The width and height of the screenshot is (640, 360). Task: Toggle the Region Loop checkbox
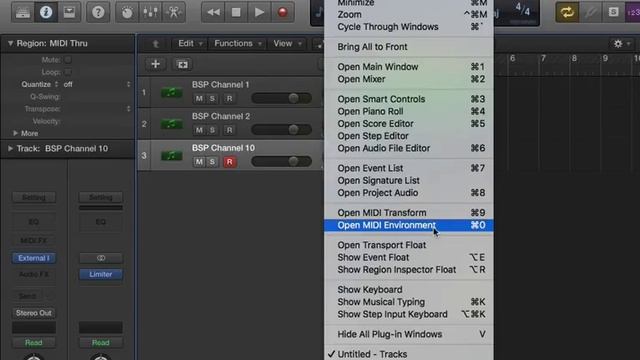coord(68,72)
